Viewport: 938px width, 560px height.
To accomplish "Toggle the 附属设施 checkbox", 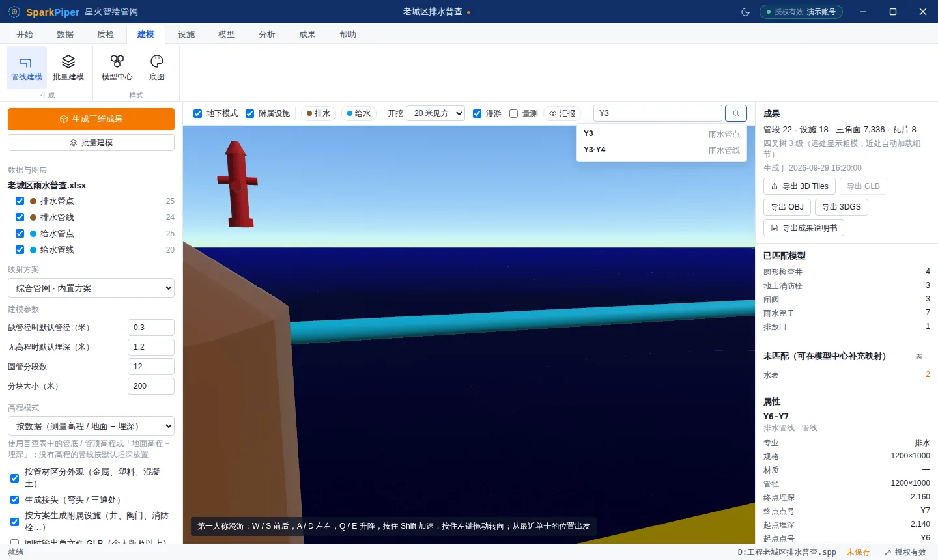I will tap(250, 113).
